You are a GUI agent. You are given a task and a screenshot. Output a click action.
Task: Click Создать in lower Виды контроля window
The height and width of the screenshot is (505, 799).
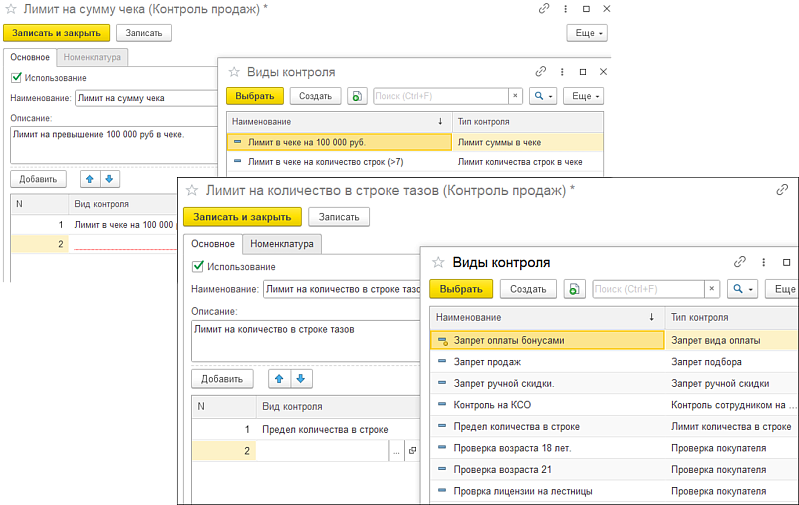(528, 289)
